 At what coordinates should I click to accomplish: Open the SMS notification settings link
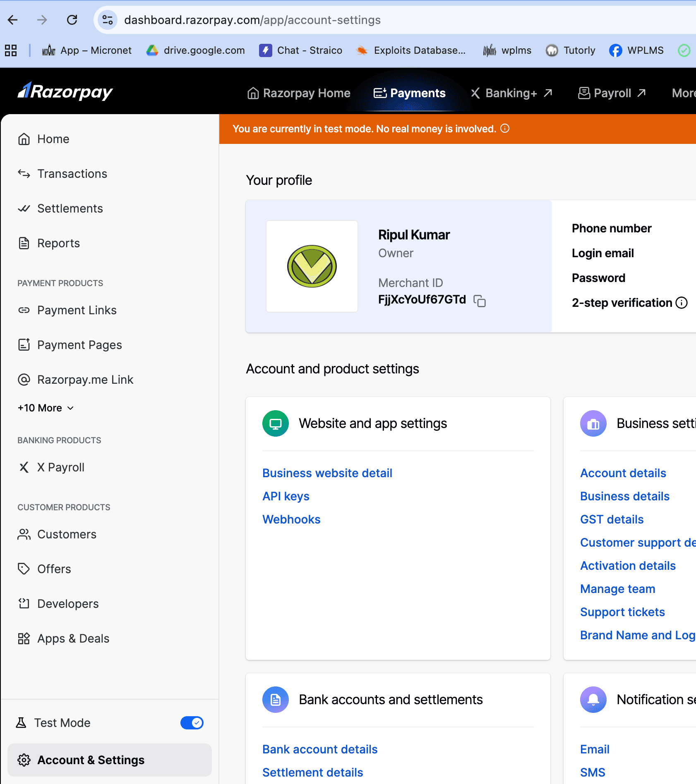coord(593,772)
